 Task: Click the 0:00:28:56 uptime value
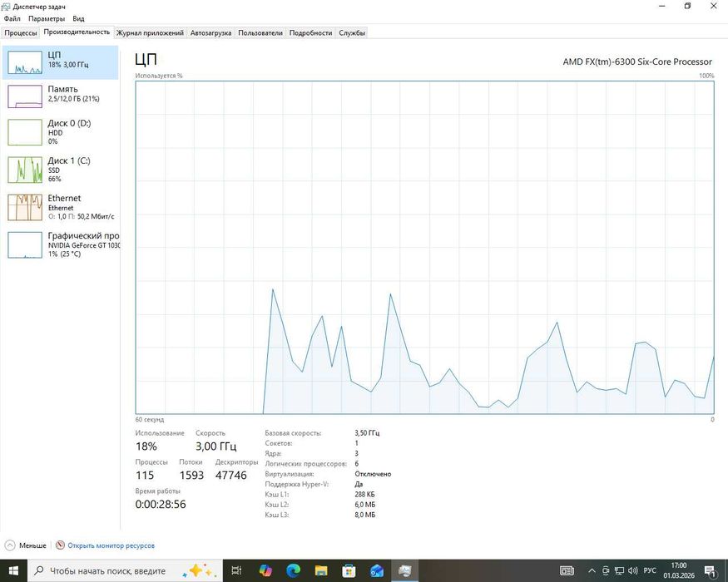(x=161, y=504)
